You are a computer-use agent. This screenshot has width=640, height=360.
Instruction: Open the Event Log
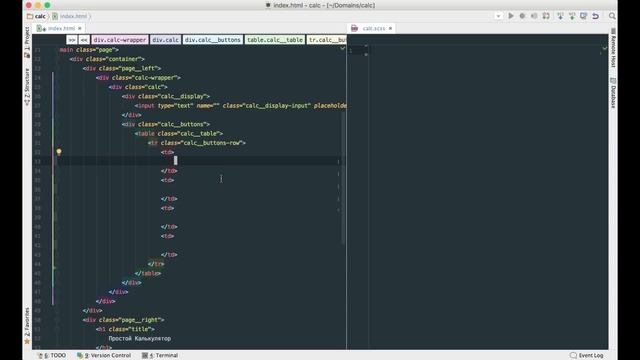[587, 356]
